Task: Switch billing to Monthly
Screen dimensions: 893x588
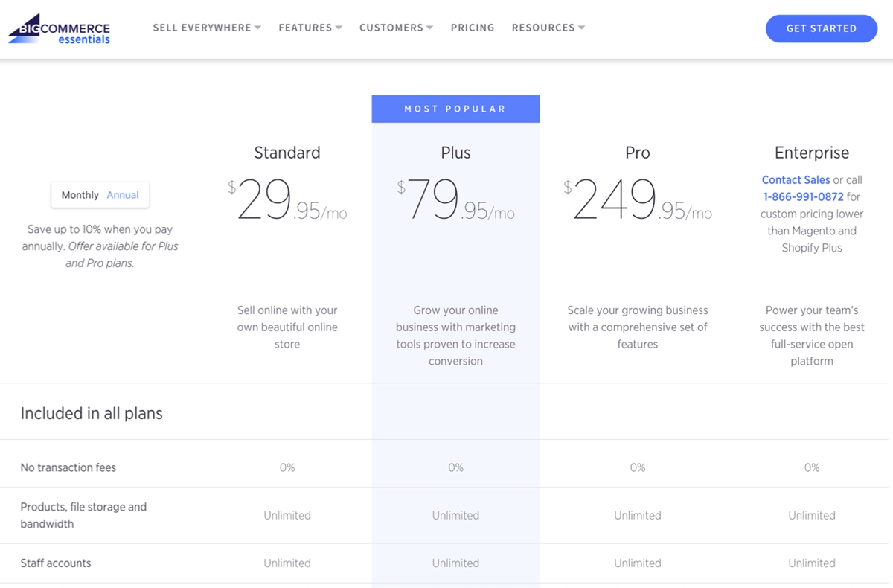Action: 80,195
